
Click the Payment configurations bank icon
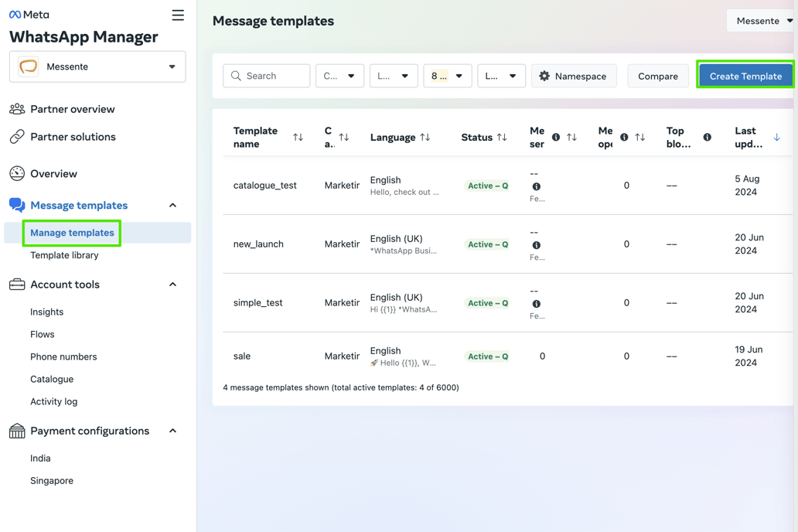pyautogui.click(x=17, y=431)
